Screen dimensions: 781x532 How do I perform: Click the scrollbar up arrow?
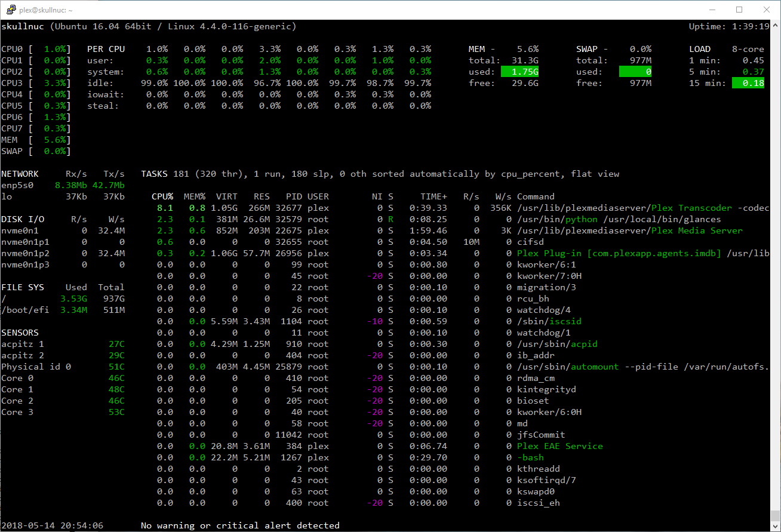pyautogui.click(x=775, y=25)
